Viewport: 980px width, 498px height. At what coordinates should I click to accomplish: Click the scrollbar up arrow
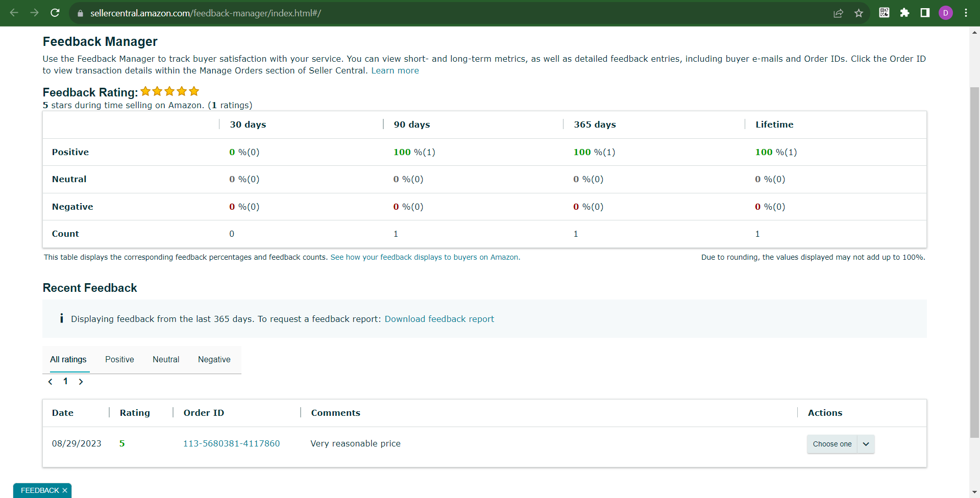tap(974, 32)
